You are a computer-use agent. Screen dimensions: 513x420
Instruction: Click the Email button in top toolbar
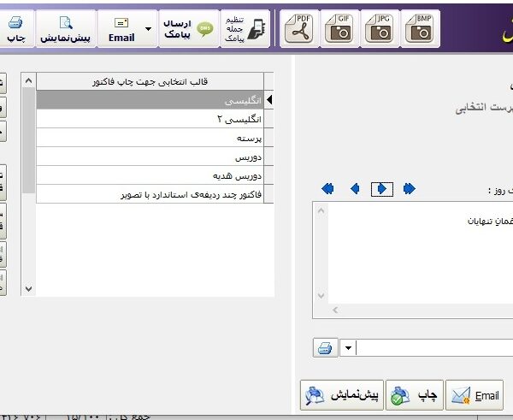click(x=121, y=29)
